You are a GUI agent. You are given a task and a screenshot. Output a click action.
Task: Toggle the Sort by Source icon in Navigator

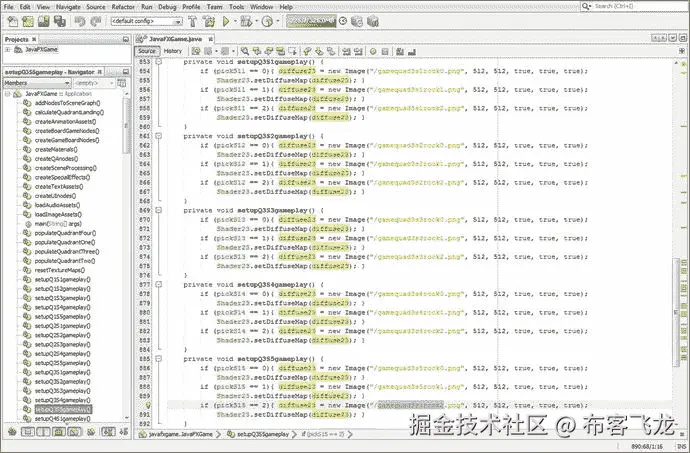(x=124, y=431)
